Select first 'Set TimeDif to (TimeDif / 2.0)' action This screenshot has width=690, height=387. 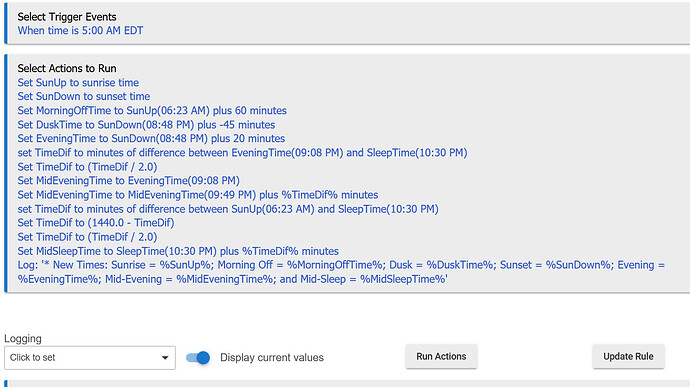87,167
